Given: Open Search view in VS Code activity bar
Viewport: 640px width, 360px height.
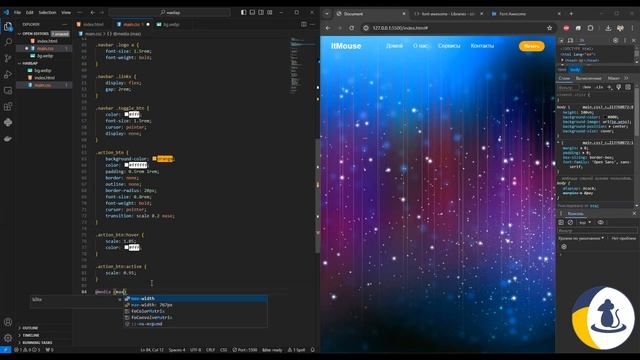Looking at the screenshot, I should coord(8,42).
